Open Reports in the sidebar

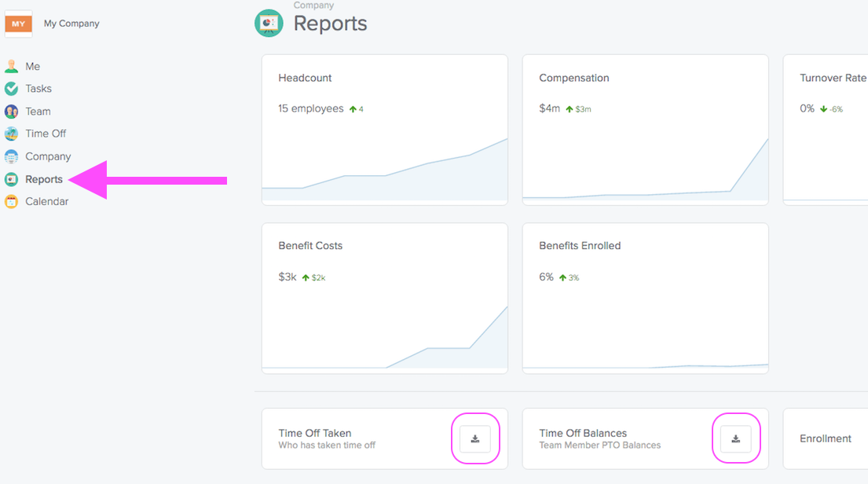pyautogui.click(x=44, y=179)
